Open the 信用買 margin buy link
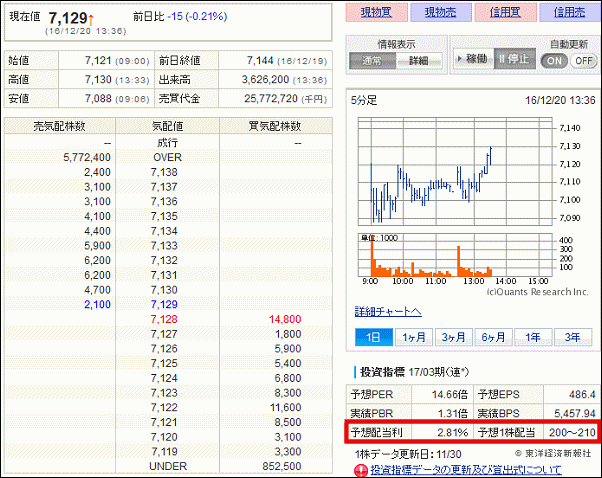Viewport: 602px width, 478px height. [504, 13]
